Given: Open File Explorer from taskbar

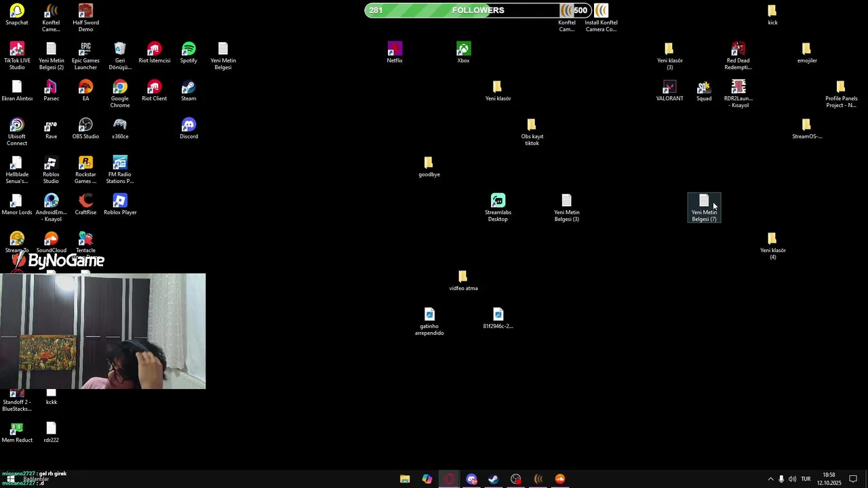Looking at the screenshot, I should click(405, 479).
